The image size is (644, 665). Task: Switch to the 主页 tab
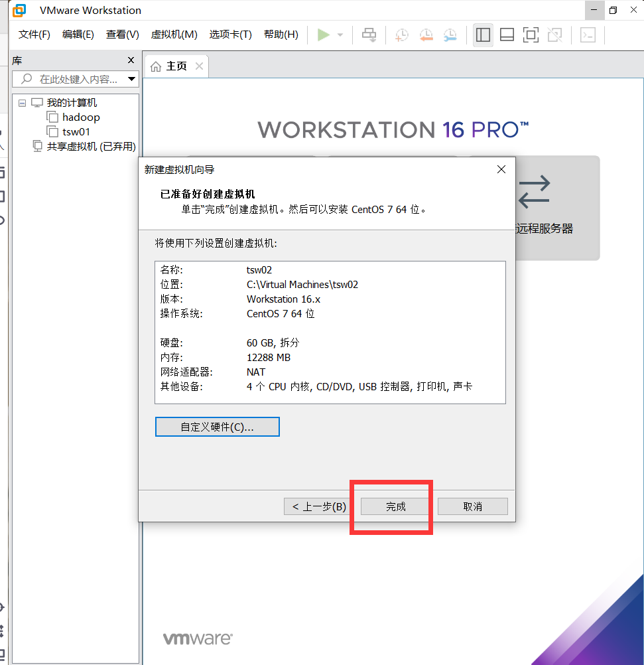pos(176,66)
